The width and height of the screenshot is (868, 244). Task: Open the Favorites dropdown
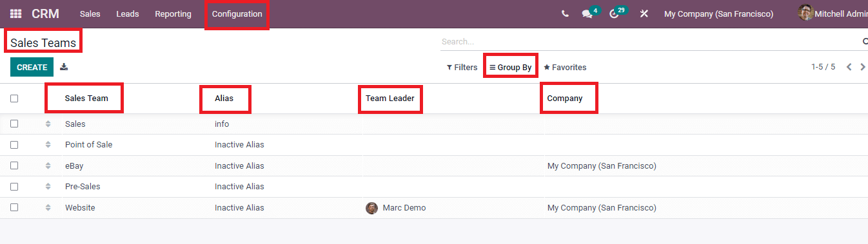[x=565, y=67]
